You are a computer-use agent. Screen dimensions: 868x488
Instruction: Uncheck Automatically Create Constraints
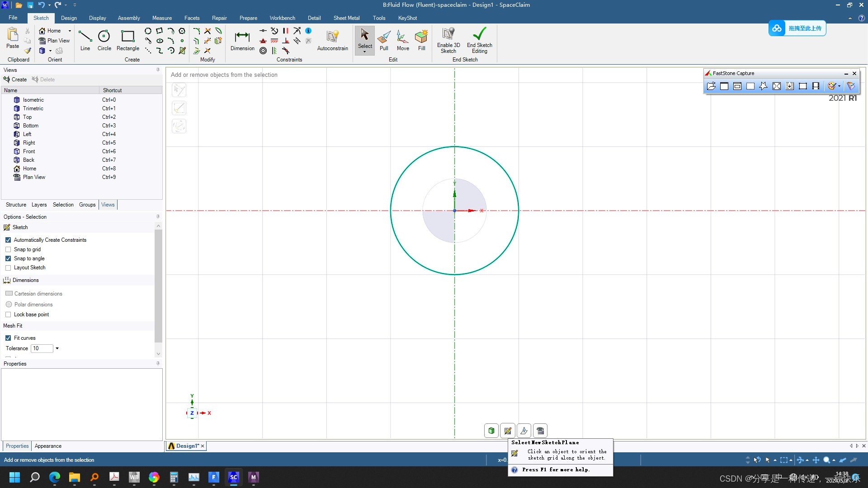tap(8, 239)
